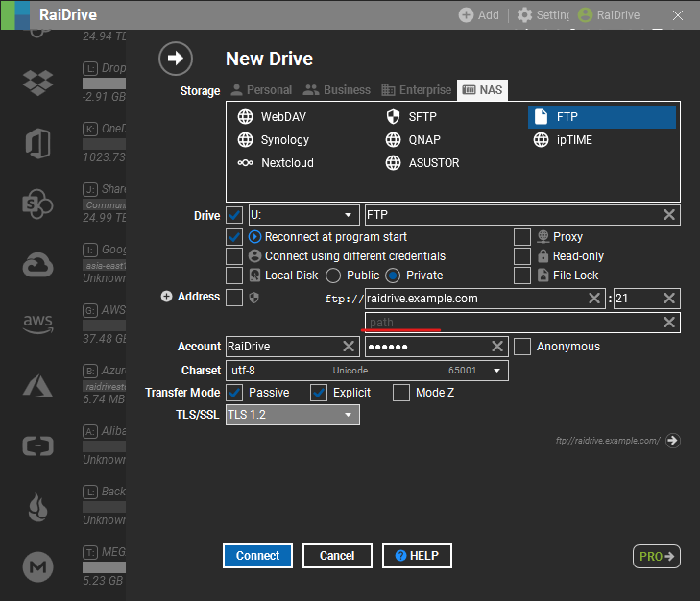
Task: Click the AWS icon in sidebar
Action: [x=37, y=325]
